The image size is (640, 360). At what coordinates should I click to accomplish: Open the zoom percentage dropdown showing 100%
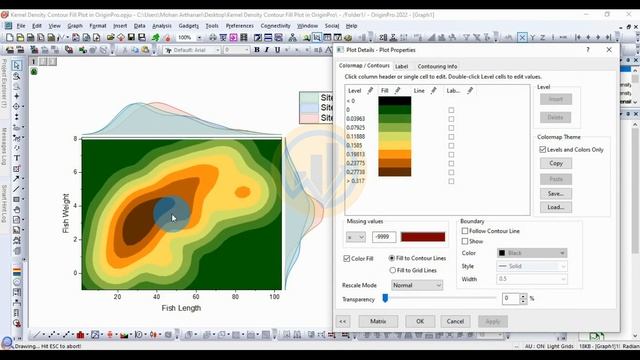click(x=199, y=38)
